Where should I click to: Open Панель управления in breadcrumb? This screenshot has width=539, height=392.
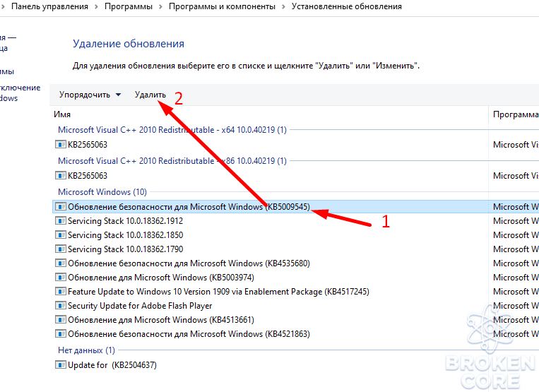coord(49,6)
